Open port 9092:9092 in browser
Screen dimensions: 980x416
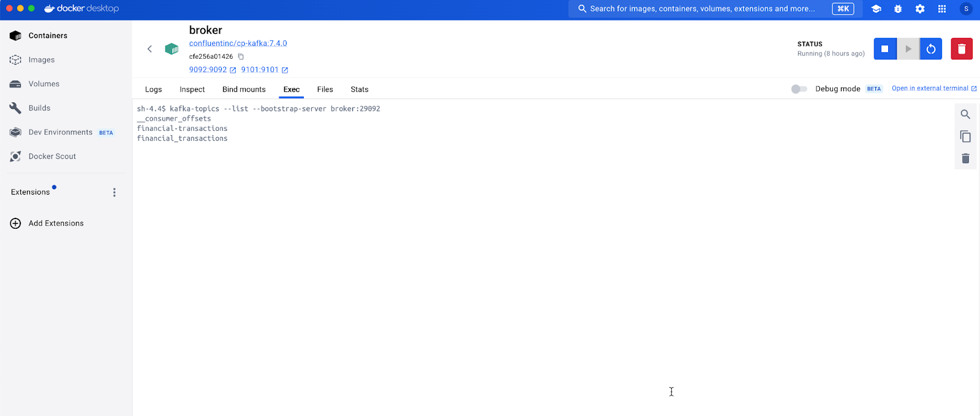(213, 70)
